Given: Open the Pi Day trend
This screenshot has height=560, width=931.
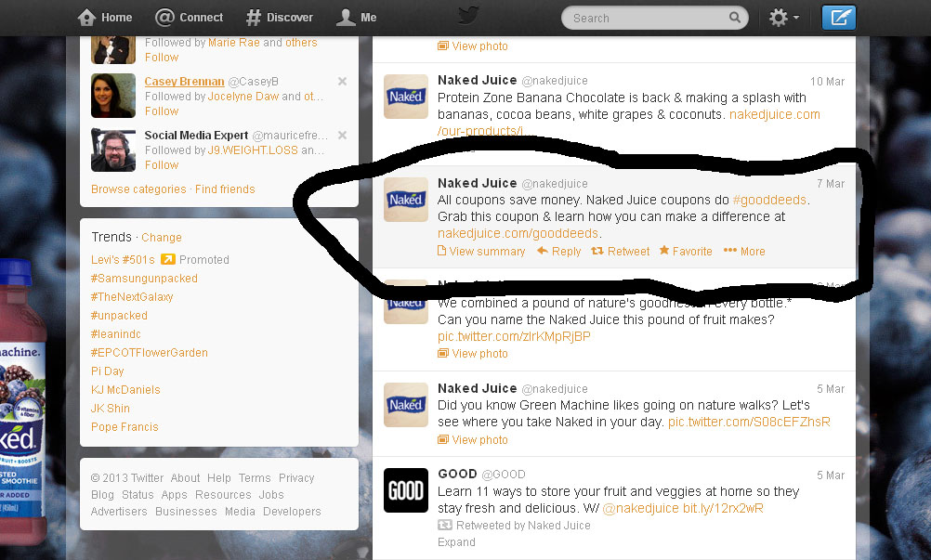Looking at the screenshot, I should (108, 371).
